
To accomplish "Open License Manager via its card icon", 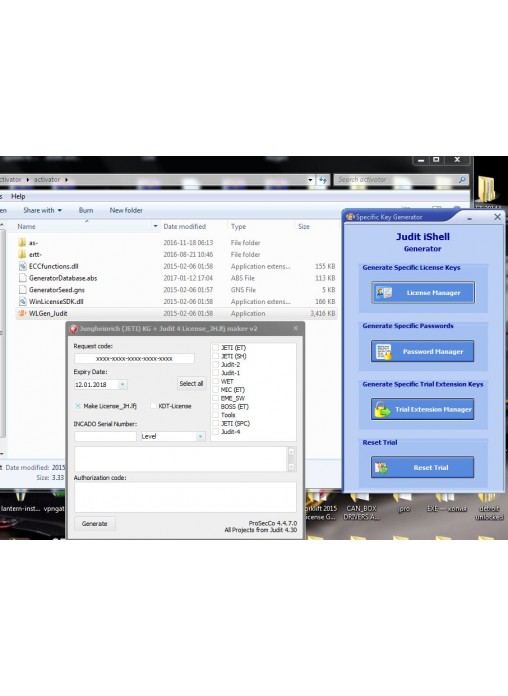I will (x=384, y=293).
